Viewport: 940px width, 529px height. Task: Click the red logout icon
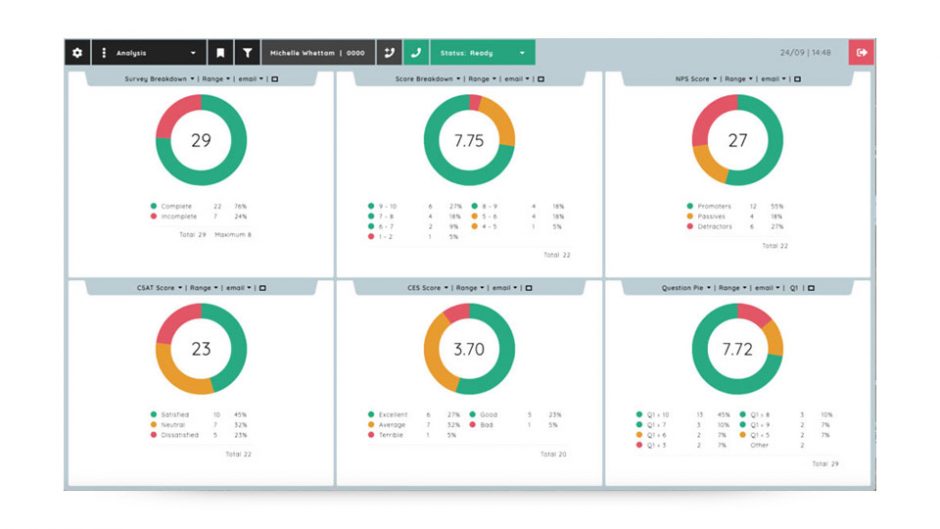pos(861,53)
